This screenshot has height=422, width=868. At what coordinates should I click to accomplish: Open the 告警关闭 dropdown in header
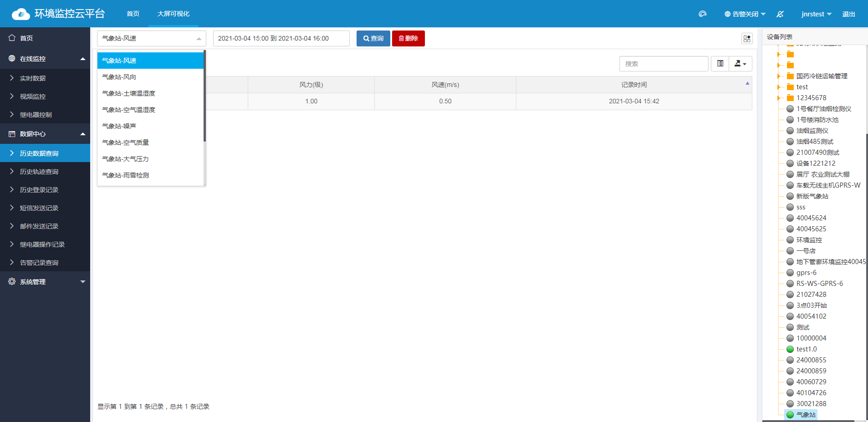tap(745, 14)
